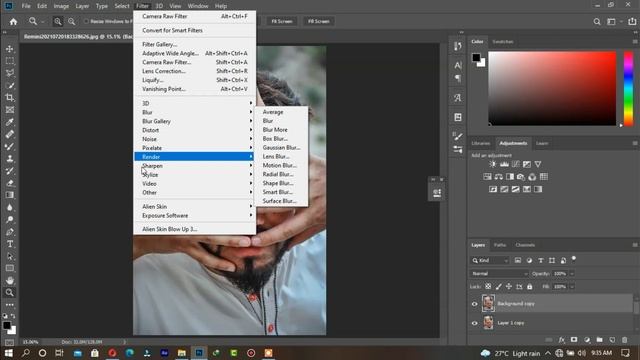Viewport: 640px width, 360px height.
Task: Click the vertical hue slider
Action: (628, 88)
